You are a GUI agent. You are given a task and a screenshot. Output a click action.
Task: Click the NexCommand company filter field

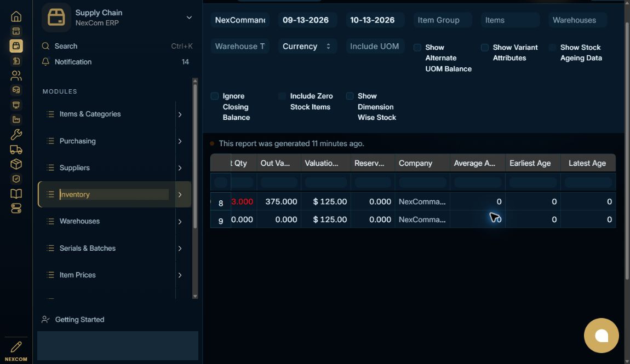[x=240, y=20]
